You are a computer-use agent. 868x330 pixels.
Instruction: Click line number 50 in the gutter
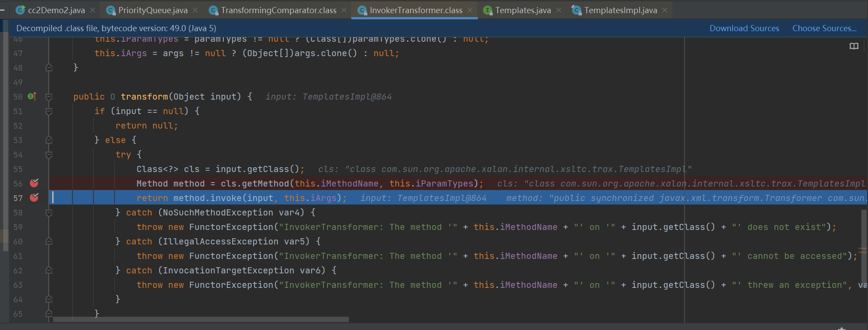(x=18, y=97)
